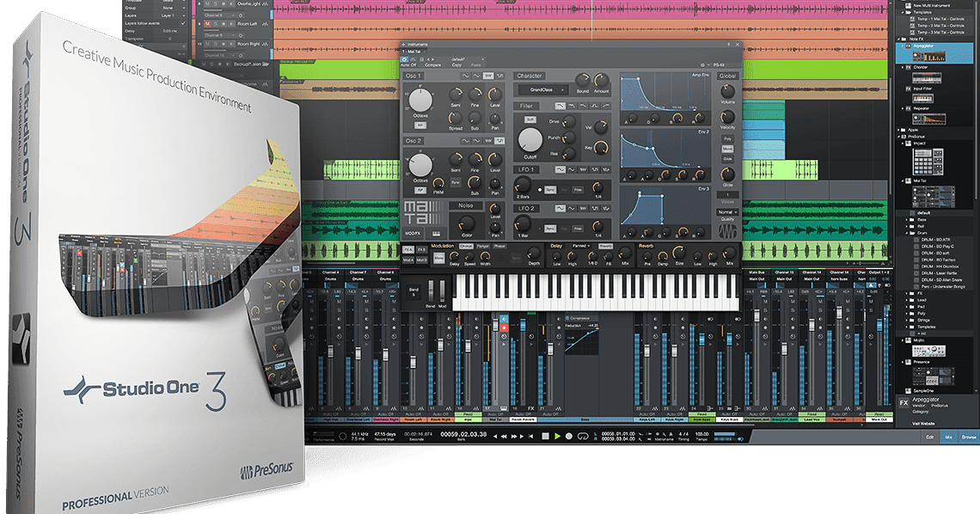980x514 pixels.
Task: Click the Auto Off button
Action: [x=408, y=65]
